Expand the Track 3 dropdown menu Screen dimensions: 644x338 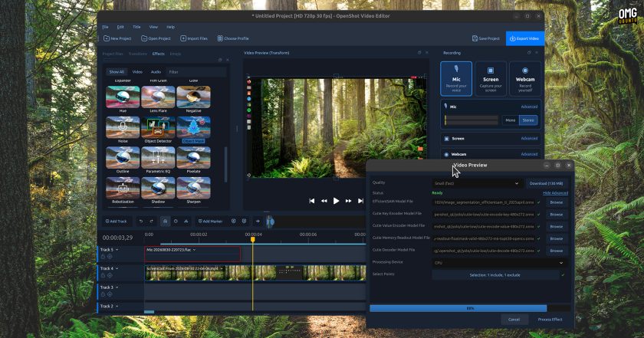coord(117,287)
